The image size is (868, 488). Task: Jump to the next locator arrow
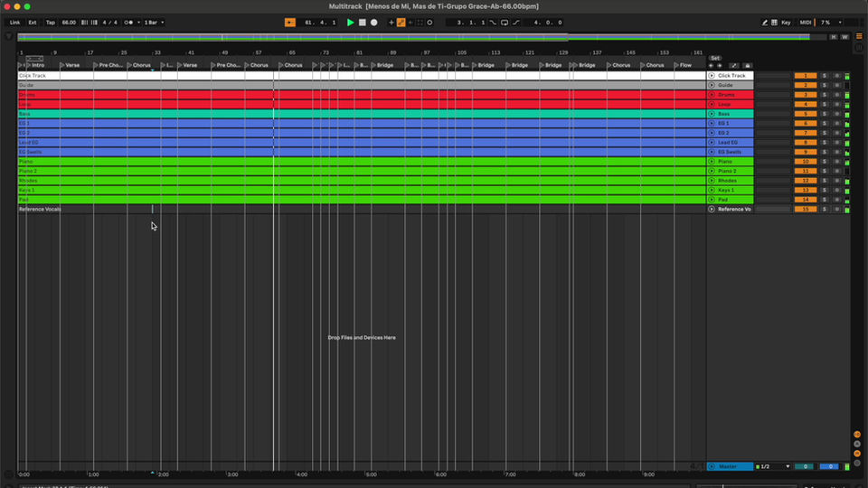[x=720, y=65]
